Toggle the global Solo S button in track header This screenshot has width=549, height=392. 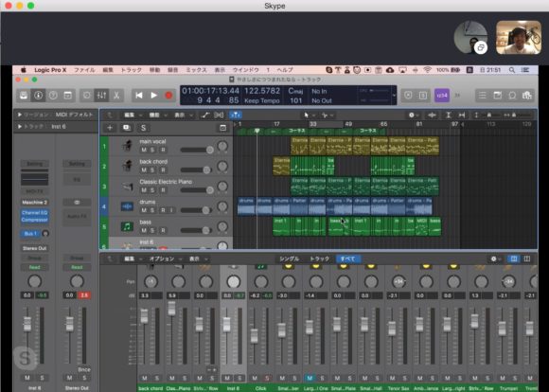(143, 128)
